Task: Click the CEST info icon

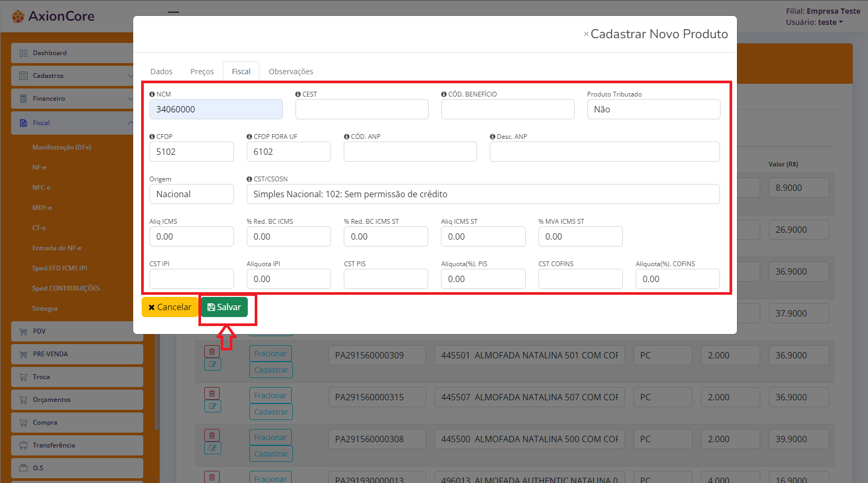Action: coord(298,94)
